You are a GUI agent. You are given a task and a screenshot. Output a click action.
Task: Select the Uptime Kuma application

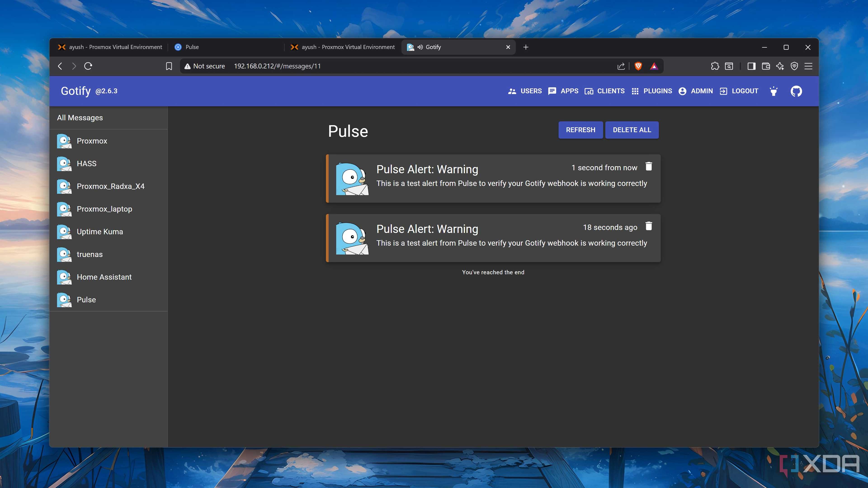108,232
